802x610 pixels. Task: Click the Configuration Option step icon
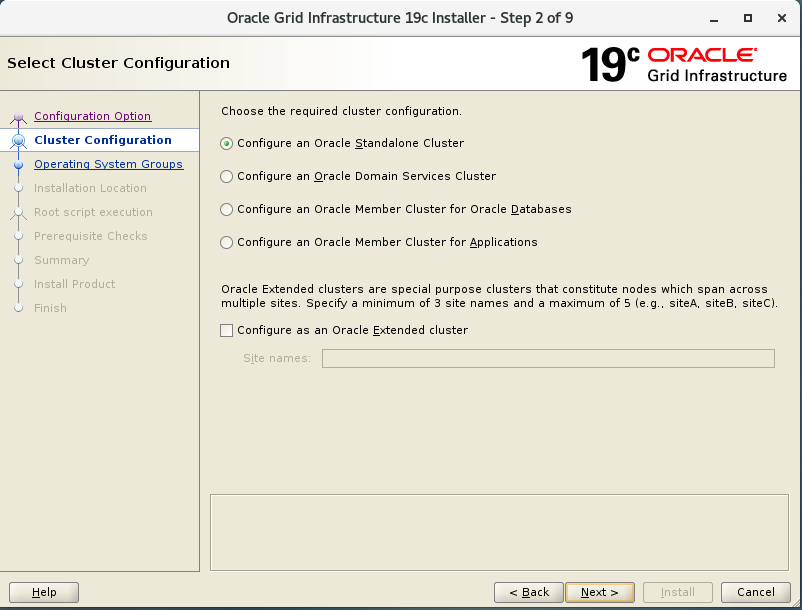pyautogui.click(x=19, y=116)
